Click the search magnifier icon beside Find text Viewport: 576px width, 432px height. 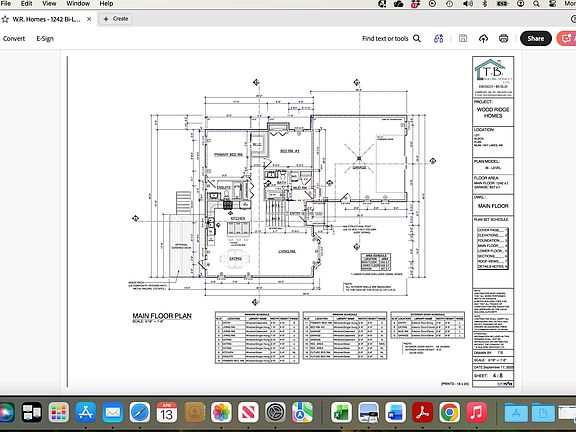click(417, 38)
